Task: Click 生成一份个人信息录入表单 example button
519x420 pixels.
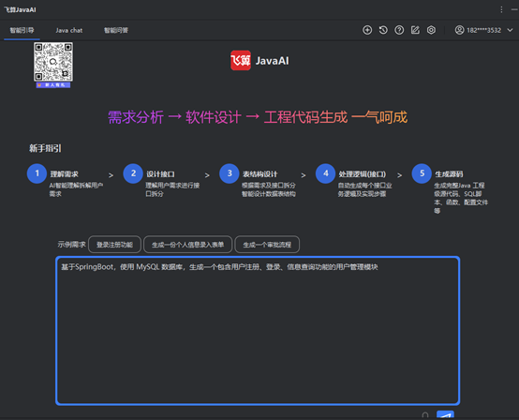Action: (x=187, y=245)
